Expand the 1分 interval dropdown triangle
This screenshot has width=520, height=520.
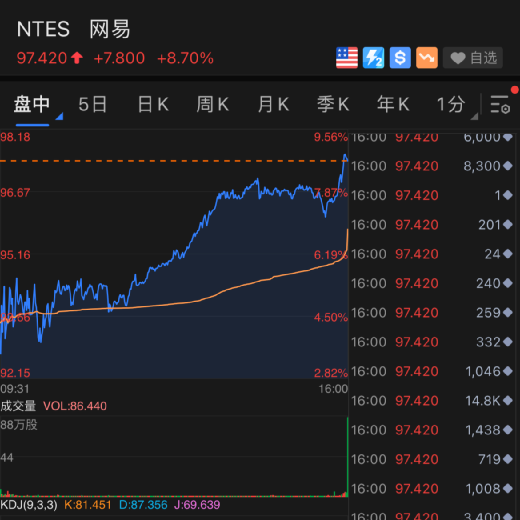pos(474,116)
